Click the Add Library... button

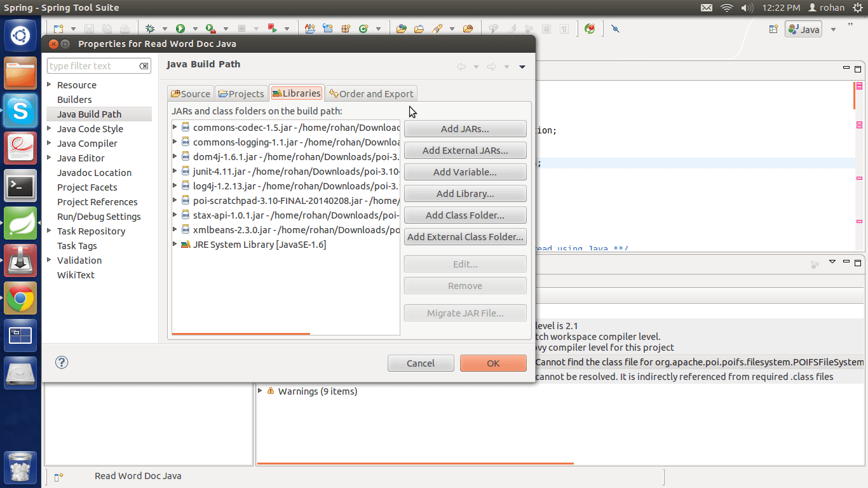[x=465, y=194]
